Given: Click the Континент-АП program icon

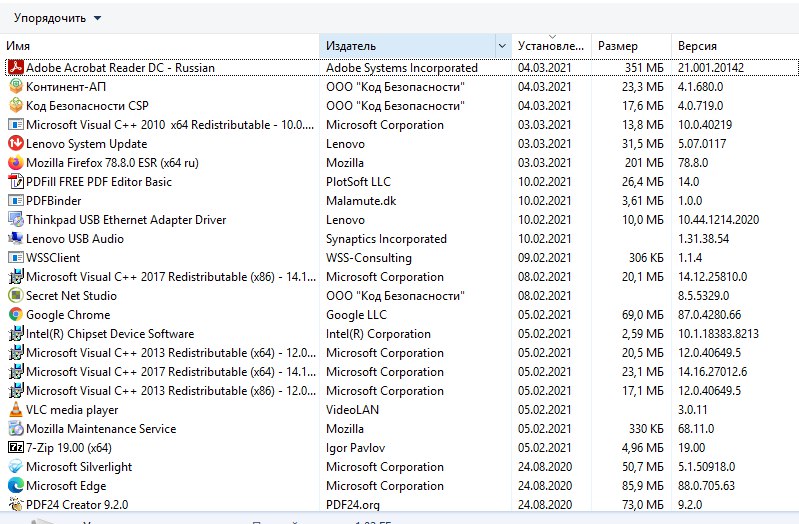Looking at the screenshot, I should click(x=16, y=86).
